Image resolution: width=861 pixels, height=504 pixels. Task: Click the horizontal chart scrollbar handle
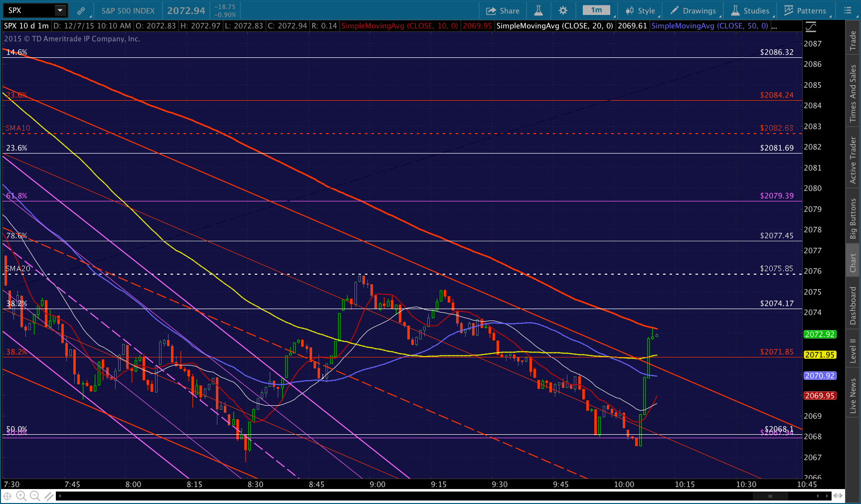pyautogui.click(x=770, y=496)
